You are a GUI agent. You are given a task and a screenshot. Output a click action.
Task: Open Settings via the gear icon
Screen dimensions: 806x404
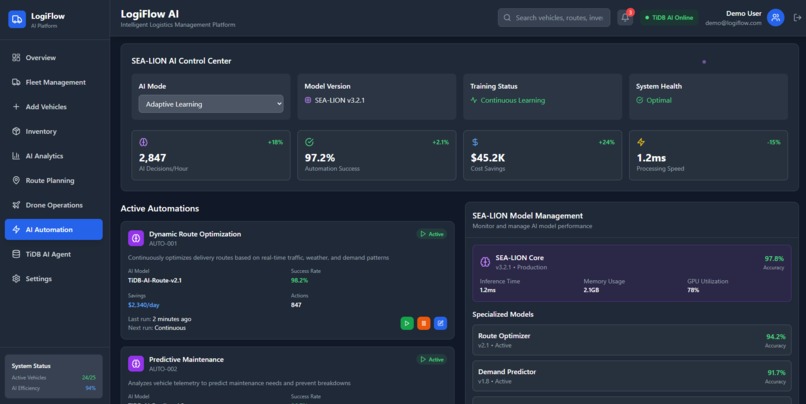tap(16, 279)
